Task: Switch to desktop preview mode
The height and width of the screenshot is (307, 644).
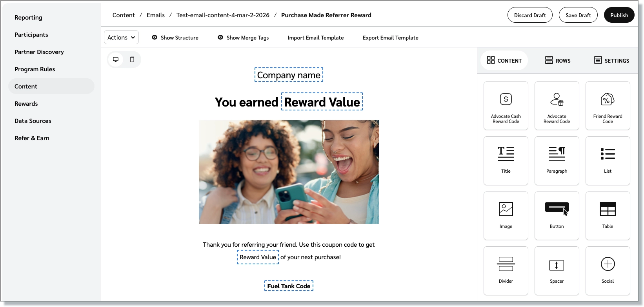Action: [116, 60]
